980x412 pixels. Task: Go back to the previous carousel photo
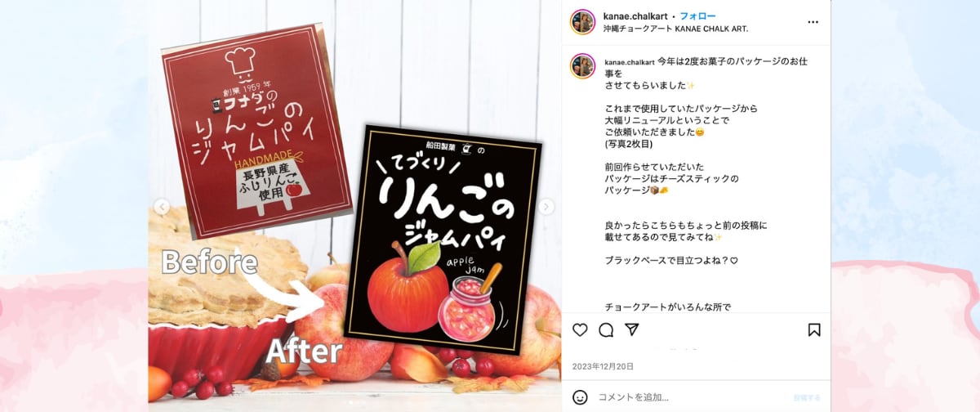(x=163, y=207)
